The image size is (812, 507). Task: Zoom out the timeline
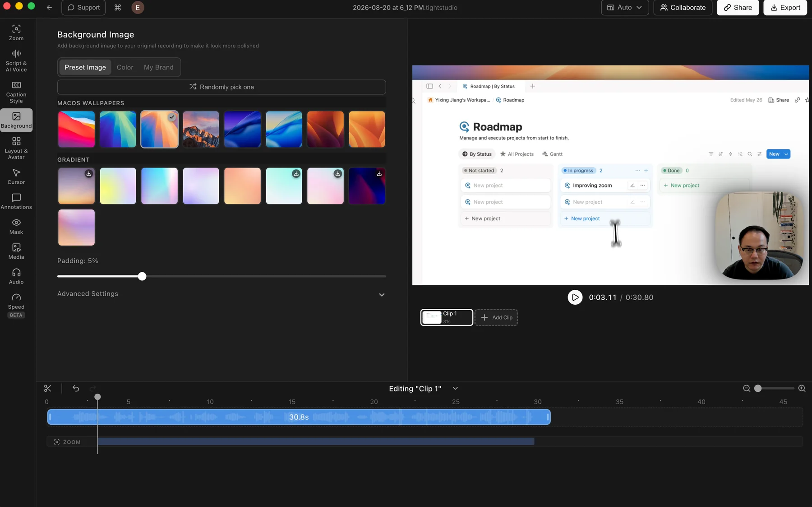[747, 388]
